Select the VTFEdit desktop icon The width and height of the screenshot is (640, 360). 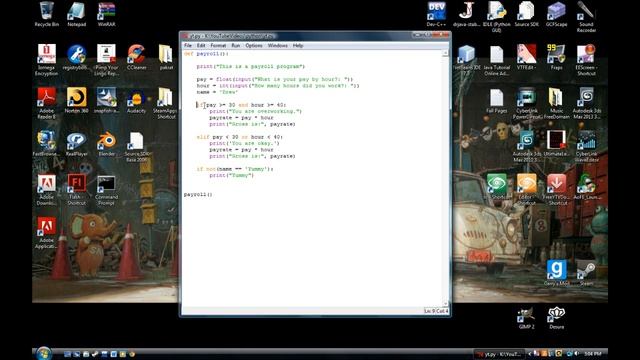pos(527,57)
